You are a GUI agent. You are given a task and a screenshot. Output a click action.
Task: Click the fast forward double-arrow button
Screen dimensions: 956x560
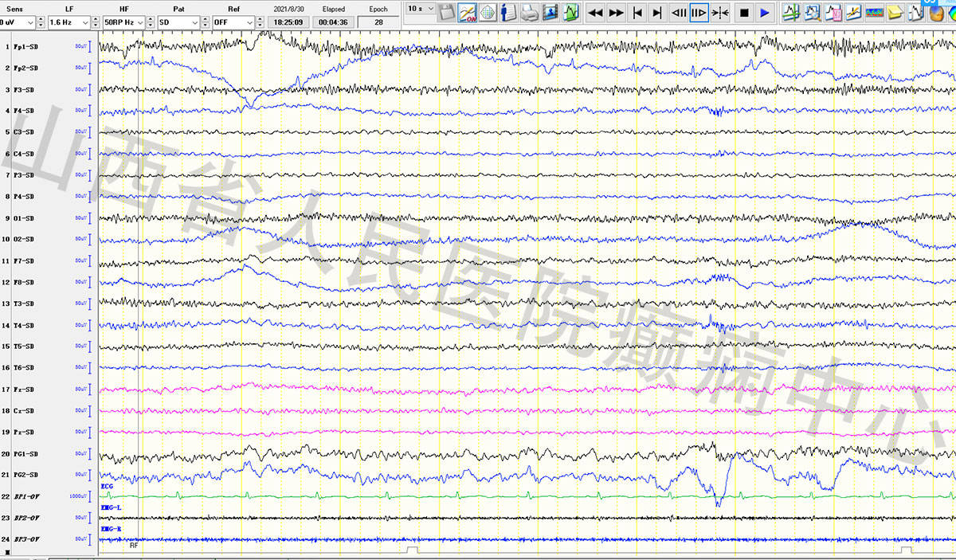pos(616,13)
